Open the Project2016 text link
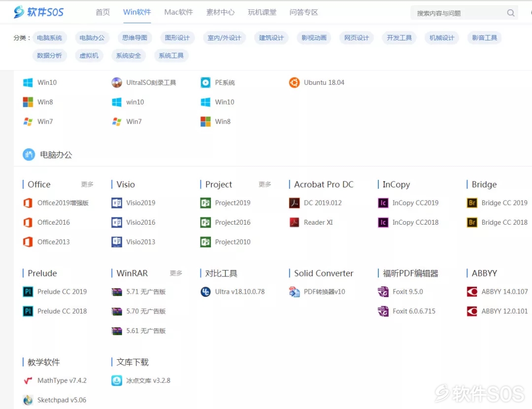Image resolution: width=532 pixels, height=409 pixels. [x=233, y=222]
